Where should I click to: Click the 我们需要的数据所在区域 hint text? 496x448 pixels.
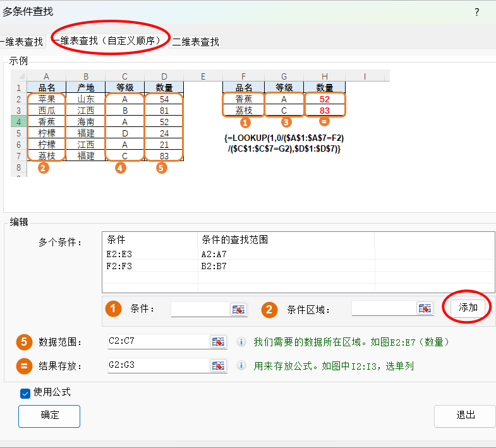coord(351,342)
